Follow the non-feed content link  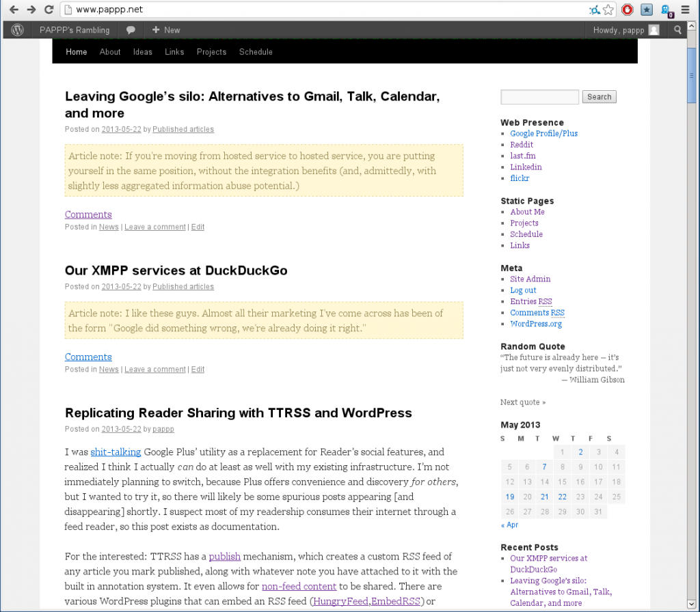tap(299, 586)
